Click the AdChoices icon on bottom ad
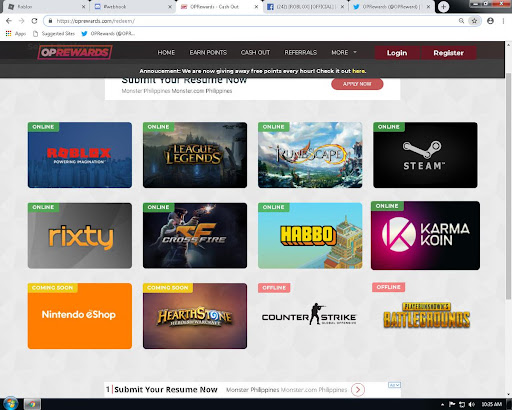The image size is (512, 410). 394,385
